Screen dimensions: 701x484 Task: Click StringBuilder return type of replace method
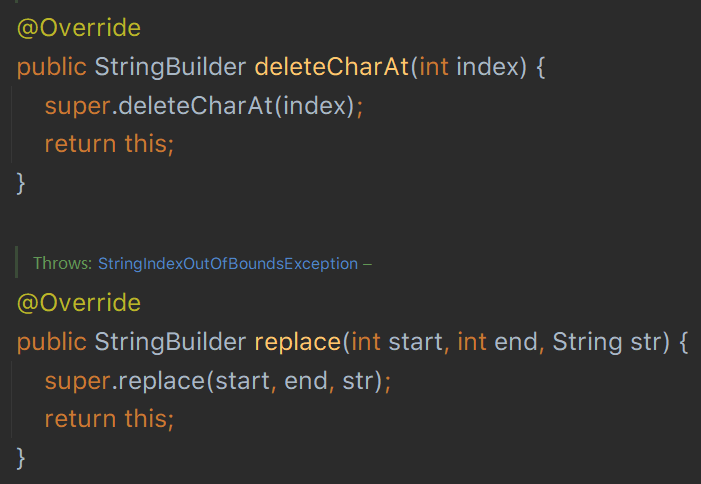[x=170, y=341]
